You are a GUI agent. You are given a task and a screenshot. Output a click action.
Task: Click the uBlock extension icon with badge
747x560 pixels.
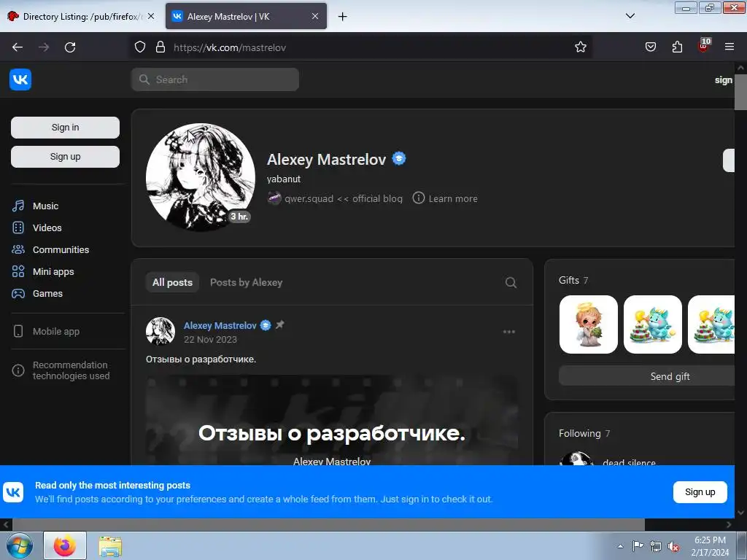pos(704,46)
